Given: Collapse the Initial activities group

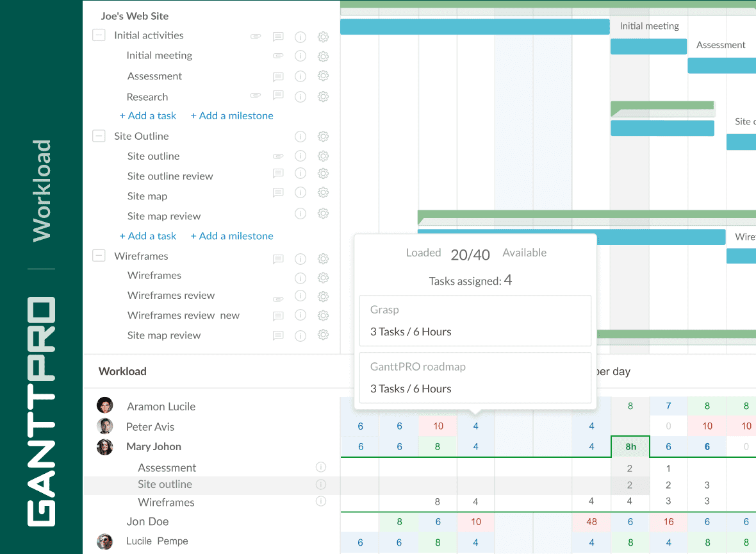Looking at the screenshot, I should tap(99, 35).
